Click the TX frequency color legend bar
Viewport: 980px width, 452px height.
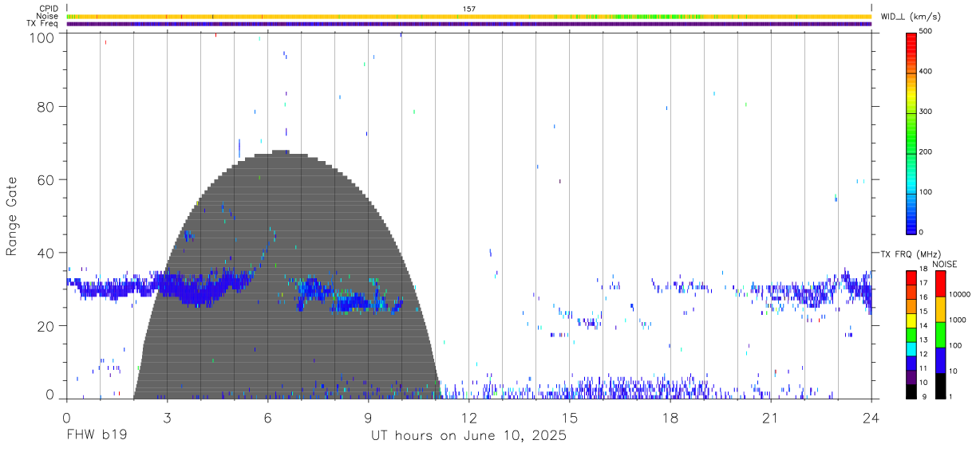coord(911,333)
